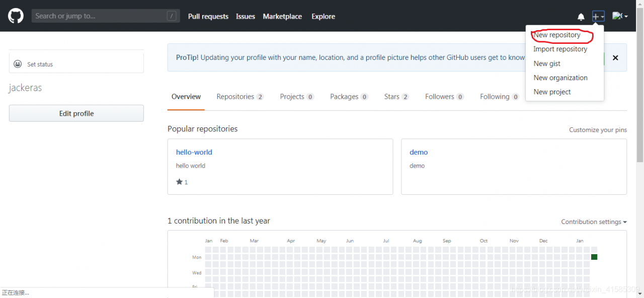Viewport: 644px width, 298px height.
Task: Expand the Contribution settings dropdown
Action: point(594,222)
